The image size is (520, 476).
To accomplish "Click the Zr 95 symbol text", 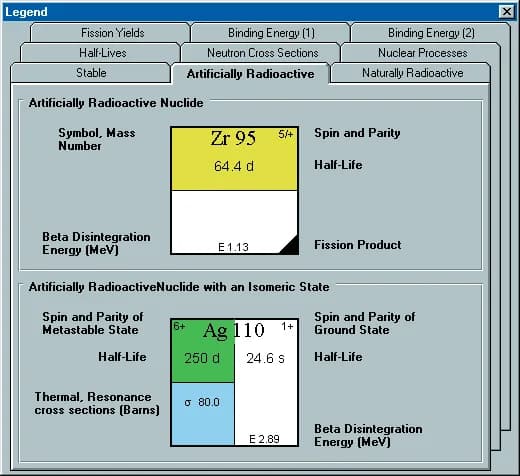I will (x=233, y=138).
